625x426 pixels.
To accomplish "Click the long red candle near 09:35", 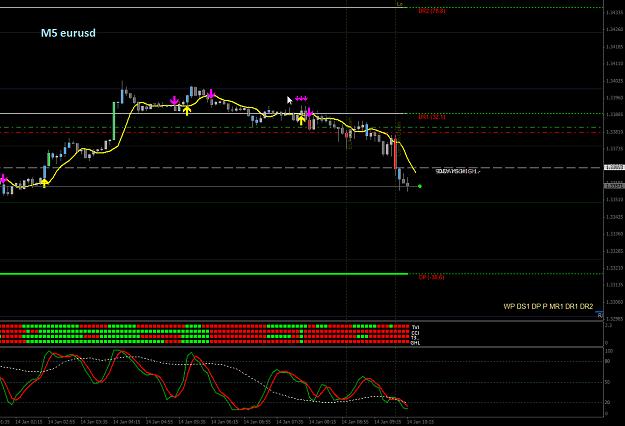I will tap(395, 154).
